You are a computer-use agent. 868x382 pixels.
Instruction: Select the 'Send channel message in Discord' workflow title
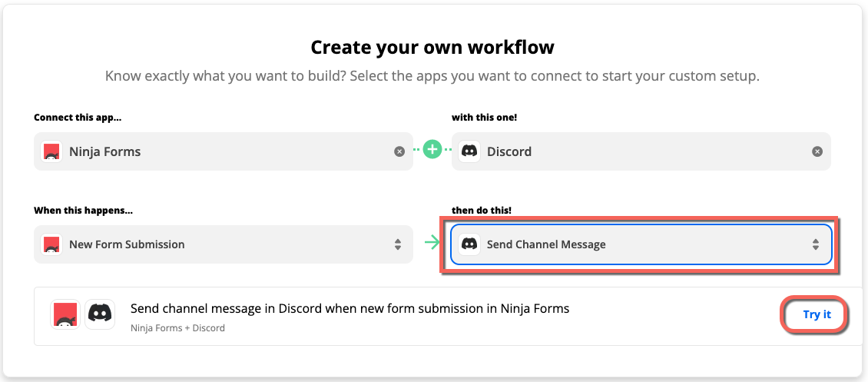[350, 309]
